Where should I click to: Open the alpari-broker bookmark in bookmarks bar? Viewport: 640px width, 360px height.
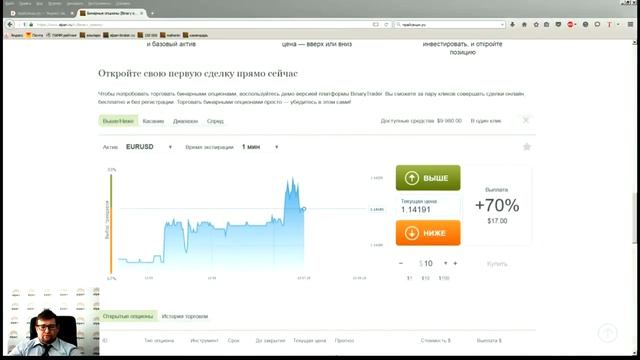coord(119,36)
